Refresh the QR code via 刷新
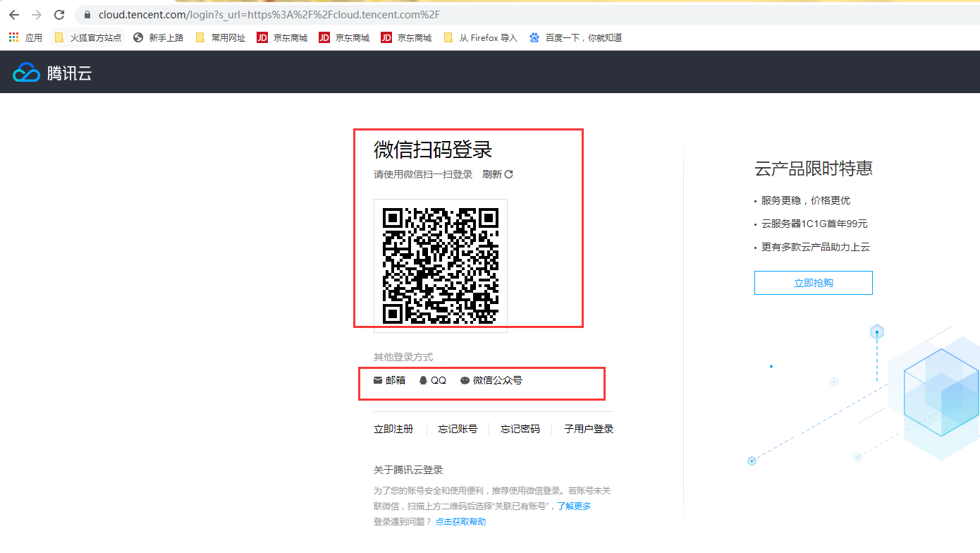The image size is (980, 553). point(498,174)
